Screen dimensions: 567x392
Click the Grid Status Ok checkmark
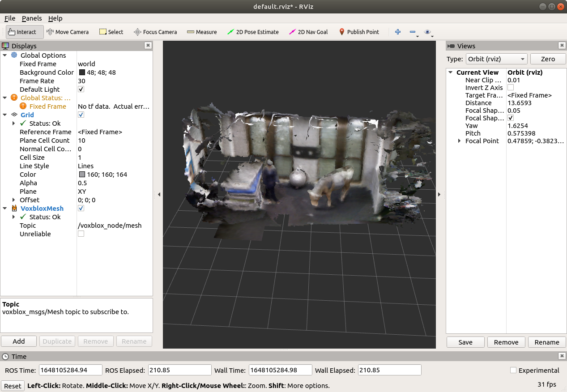(x=23, y=123)
